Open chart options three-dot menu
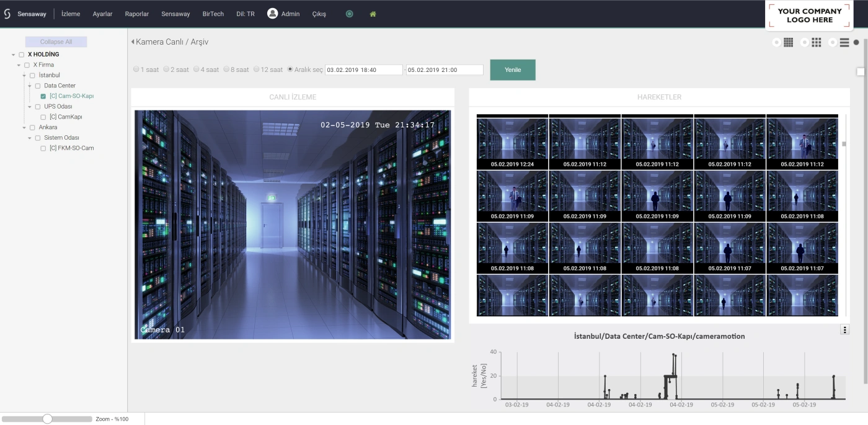The image size is (868, 425). (x=844, y=329)
